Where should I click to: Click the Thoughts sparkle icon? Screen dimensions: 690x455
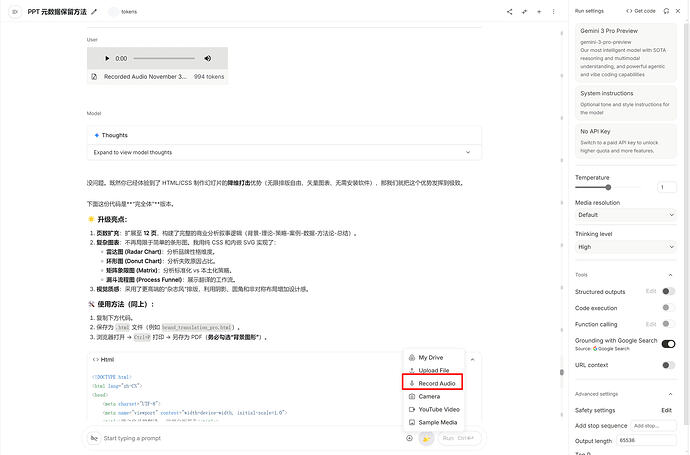[x=97, y=135]
